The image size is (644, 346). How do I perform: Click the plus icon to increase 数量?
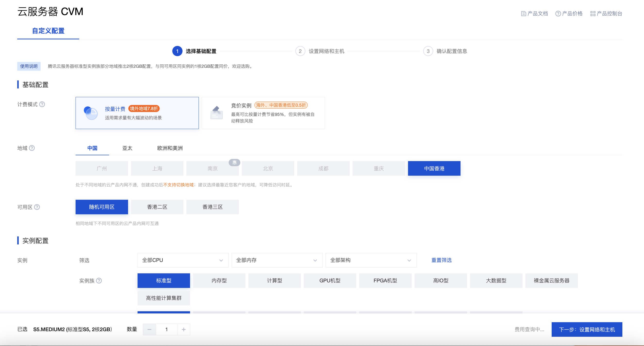(183, 329)
